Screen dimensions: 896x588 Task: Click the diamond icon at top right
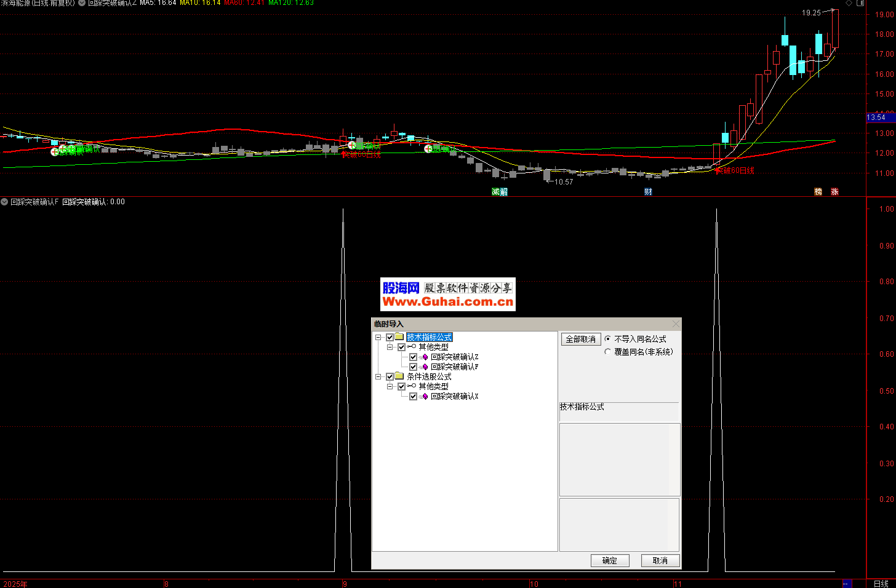849,3
